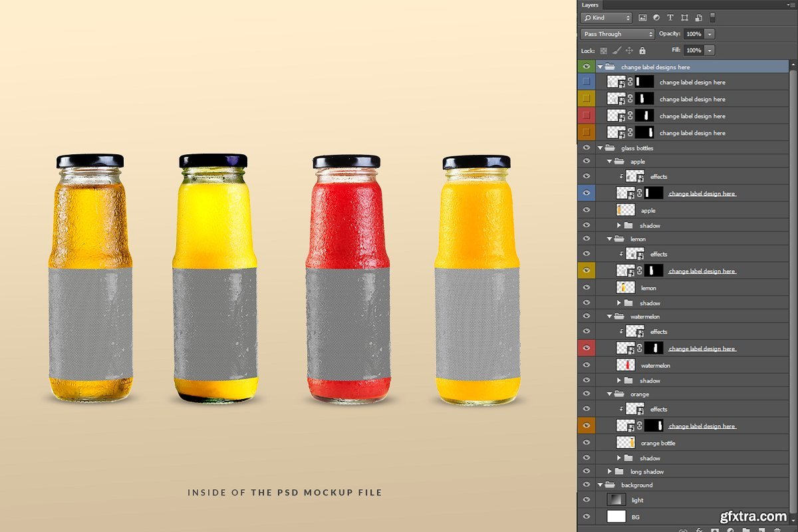Screen dimensions: 798x532
Task: Switch to the Layers tab
Action: coord(590,5)
